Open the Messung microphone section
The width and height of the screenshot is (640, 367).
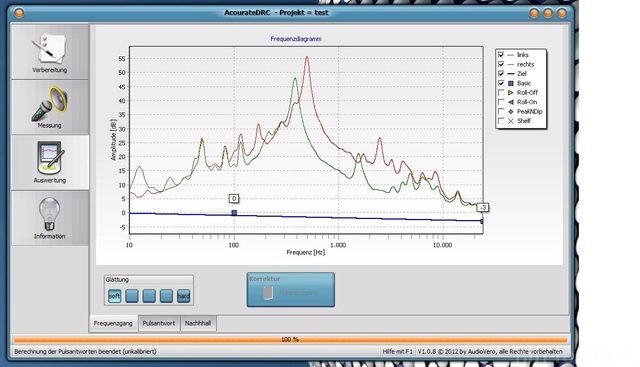(50, 107)
